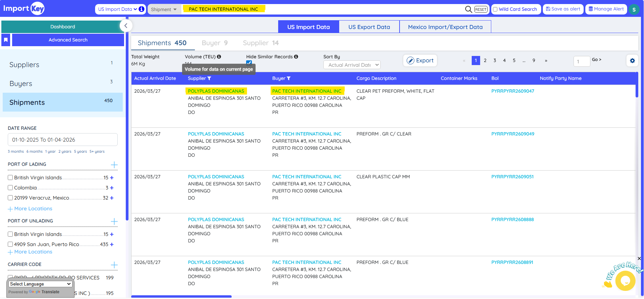
Task: Collapse the sidebar with the arrow button
Action: pyautogui.click(x=126, y=26)
